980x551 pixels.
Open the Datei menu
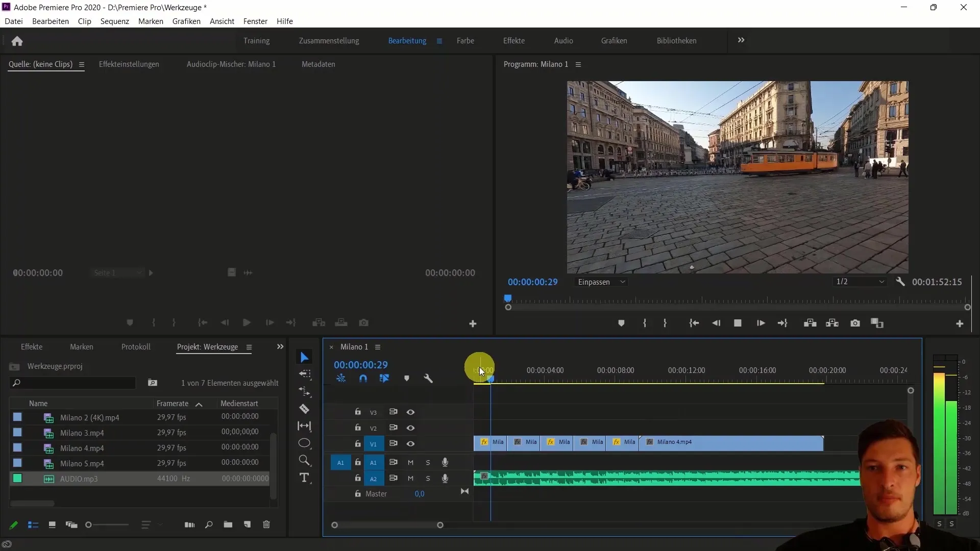14,21
